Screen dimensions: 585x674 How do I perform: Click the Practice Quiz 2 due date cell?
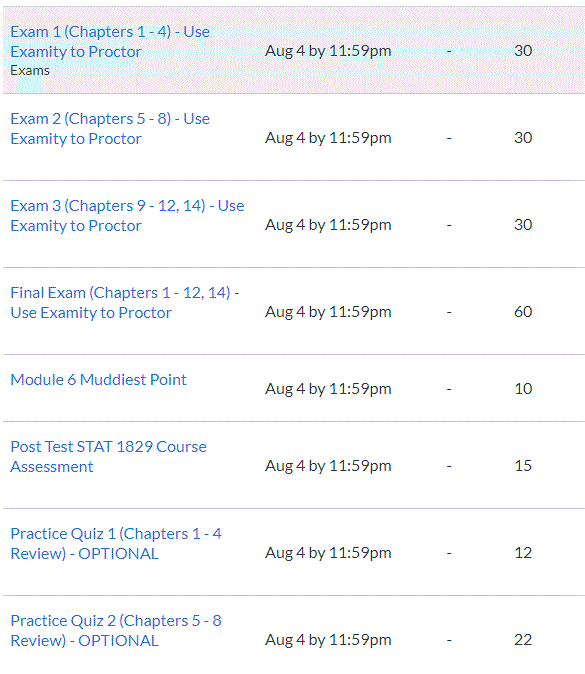tap(328, 640)
